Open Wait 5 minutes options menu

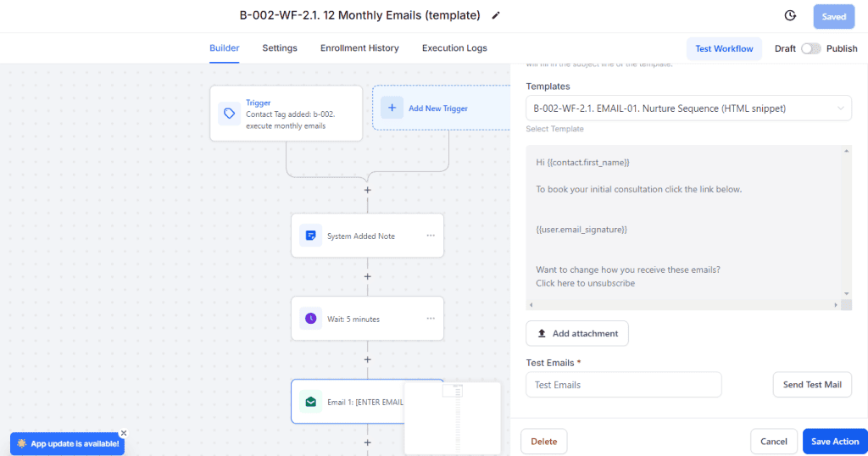click(x=431, y=318)
